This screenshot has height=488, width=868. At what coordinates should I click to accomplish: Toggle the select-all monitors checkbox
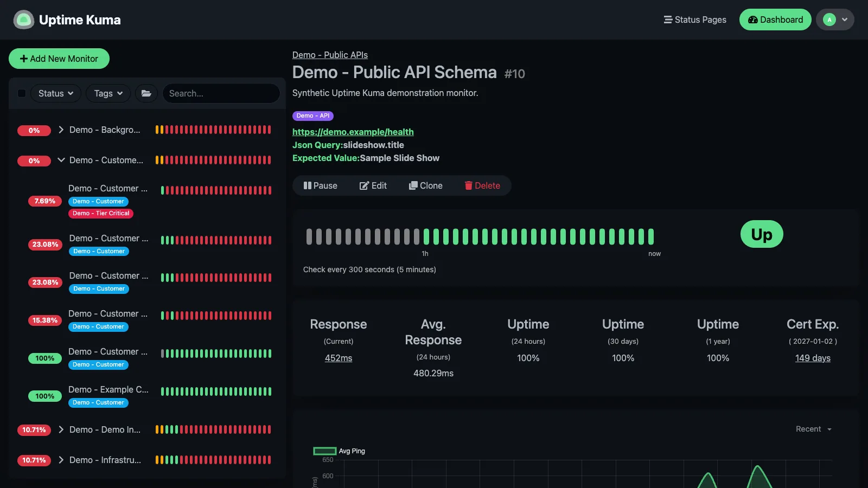tap(22, 93)
